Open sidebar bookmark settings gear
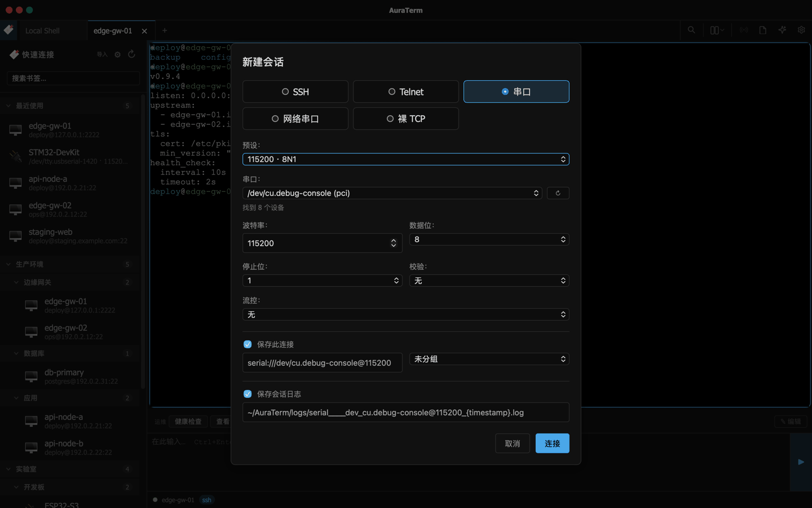812x508 pixels. point(117,55)
